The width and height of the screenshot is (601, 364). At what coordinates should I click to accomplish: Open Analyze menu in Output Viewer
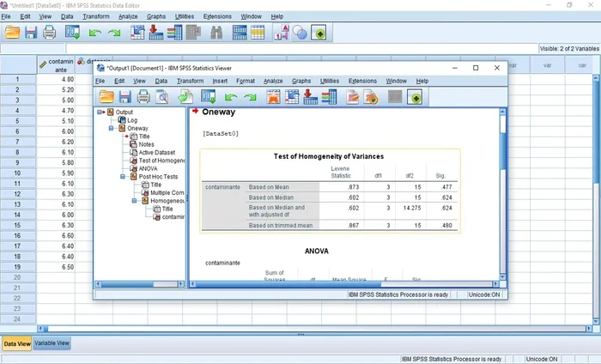pos(273,81)
